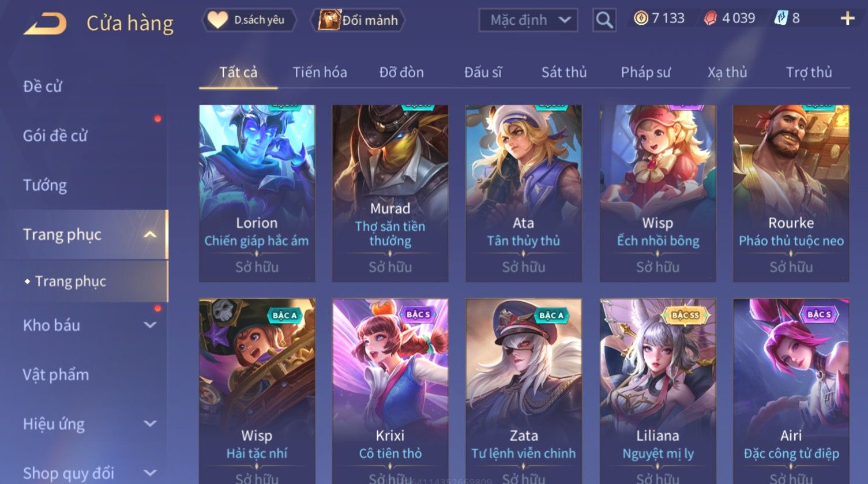Select Lorion Chiến giáp hắc ám skin card
Viewport: 868px width, 484px height.
coord(257,193)
